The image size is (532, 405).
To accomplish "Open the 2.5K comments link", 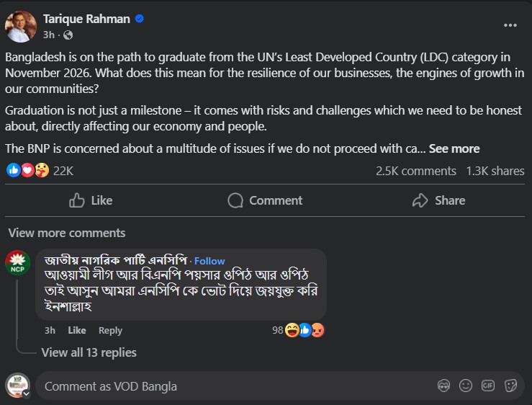I will click(x=416, y=171).
